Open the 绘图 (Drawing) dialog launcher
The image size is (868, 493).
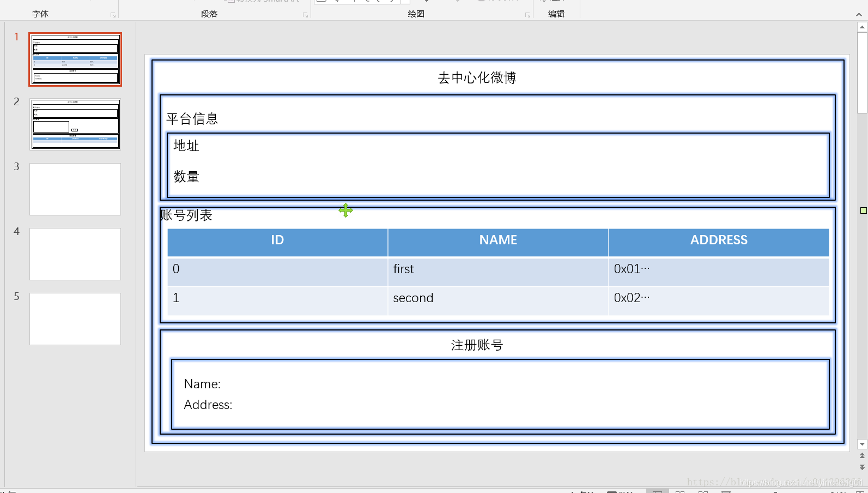coord(527,15)
